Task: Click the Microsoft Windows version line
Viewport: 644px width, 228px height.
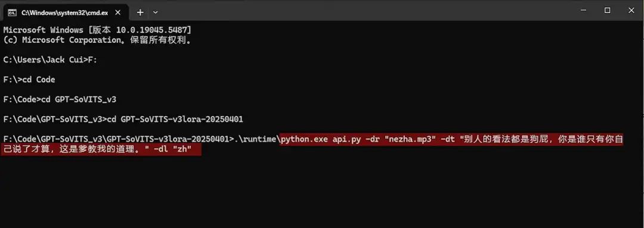Action: coord(97,30)
